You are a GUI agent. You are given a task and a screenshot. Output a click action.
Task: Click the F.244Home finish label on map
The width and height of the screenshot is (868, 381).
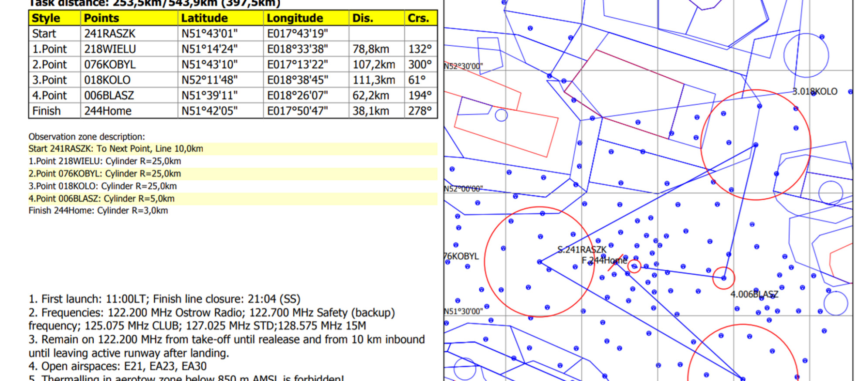(x=604, y=261)
